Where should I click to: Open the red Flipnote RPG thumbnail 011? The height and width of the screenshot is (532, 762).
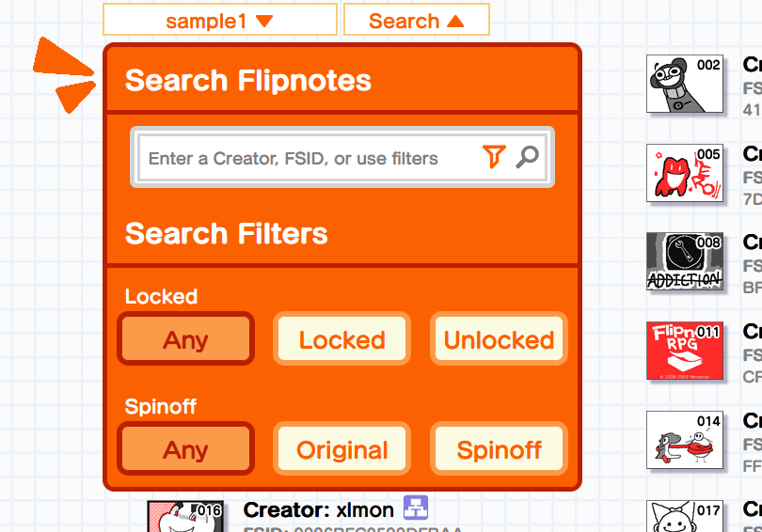(x=685, y=351)
